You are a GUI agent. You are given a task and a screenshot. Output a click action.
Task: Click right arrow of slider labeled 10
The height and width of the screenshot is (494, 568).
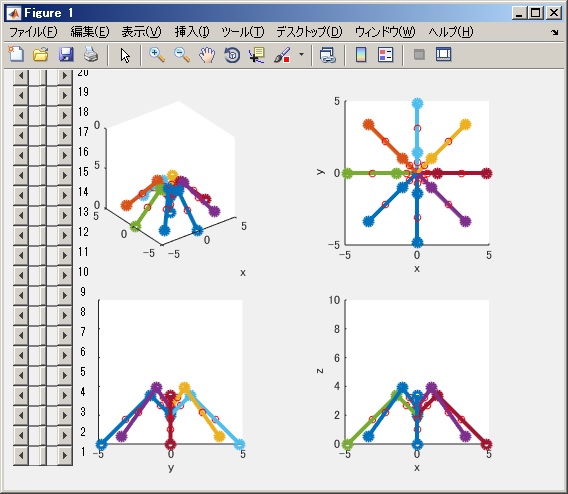tap(65, 275)
